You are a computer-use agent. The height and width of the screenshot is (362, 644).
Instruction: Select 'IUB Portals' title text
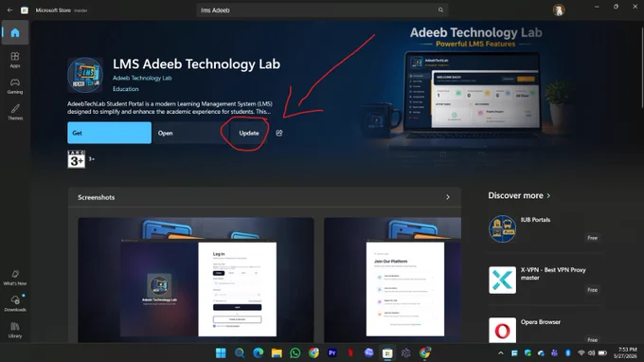click(x=535, y=220)
